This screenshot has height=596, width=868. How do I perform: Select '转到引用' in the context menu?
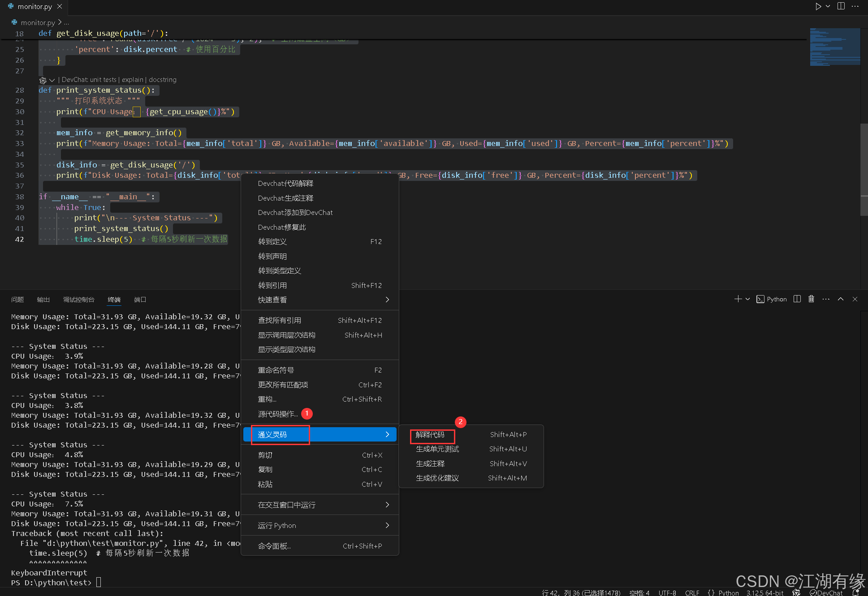click(x=320, y=286)
